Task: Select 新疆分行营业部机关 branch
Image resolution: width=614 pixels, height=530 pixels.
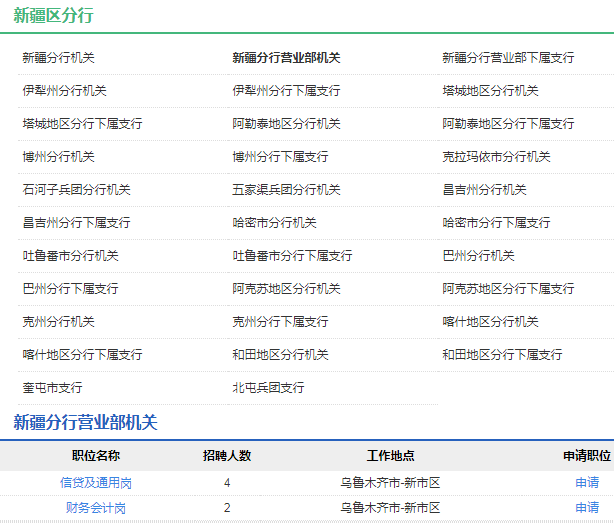Action: 286,58
